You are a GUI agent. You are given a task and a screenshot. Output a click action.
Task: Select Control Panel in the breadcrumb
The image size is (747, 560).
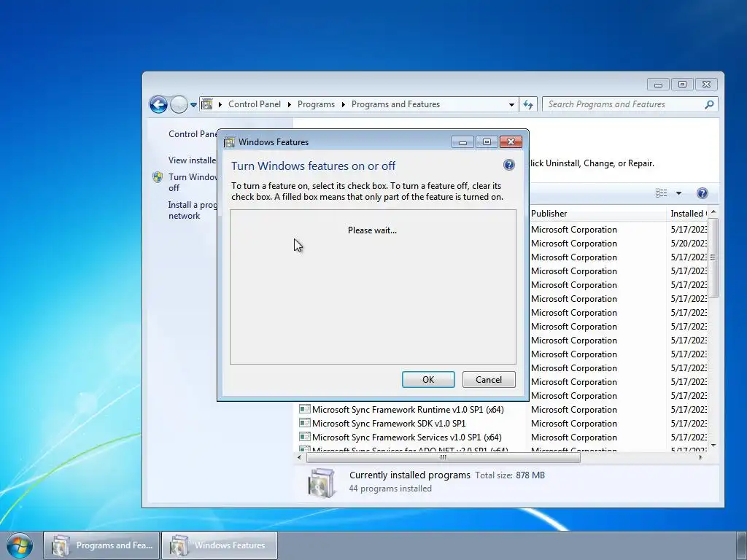click(255, 104)
